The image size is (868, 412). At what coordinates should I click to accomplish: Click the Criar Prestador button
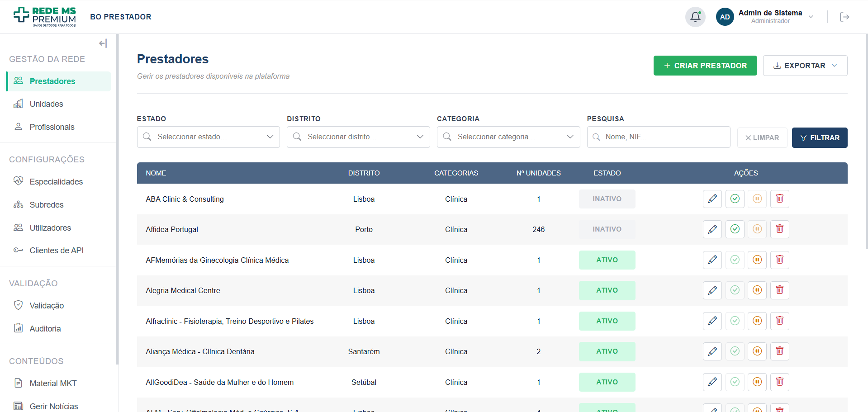pos(705,66)
